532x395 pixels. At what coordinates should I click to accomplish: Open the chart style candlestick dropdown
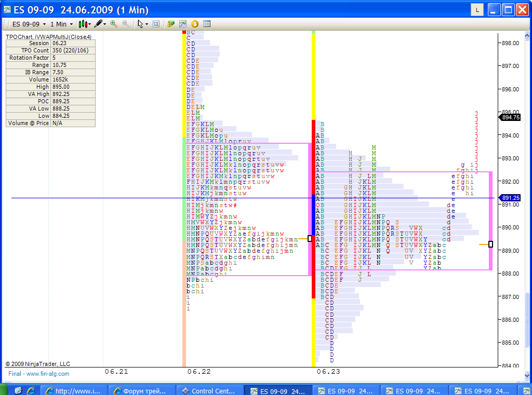(x=84, y=24)
